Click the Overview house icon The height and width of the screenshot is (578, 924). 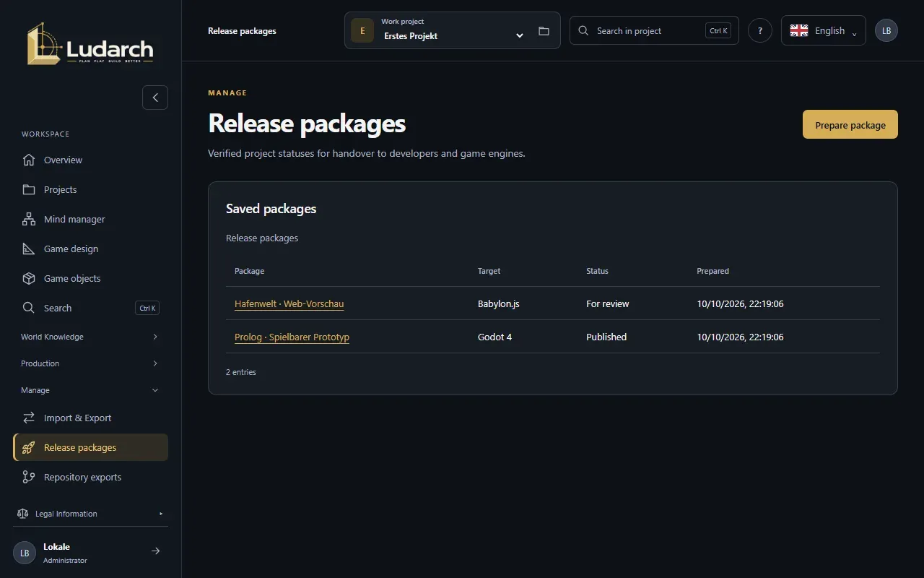pos(29,160)
